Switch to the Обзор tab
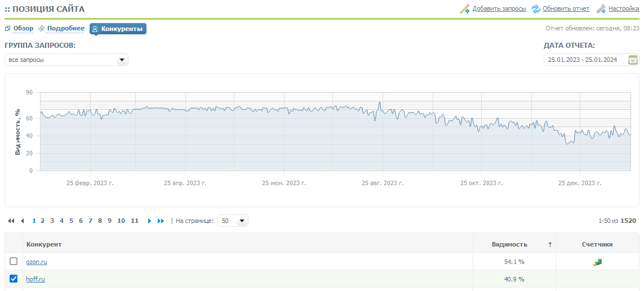Image resolution: width=644 pixels, height=291 pixels. (23, 28)
